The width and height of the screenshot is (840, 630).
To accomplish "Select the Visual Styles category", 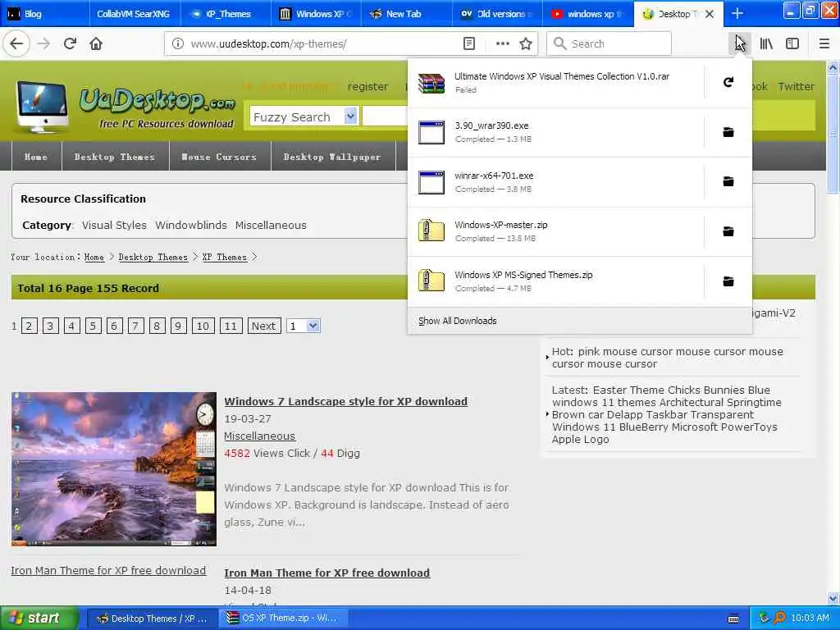I will (x=114, y=225).
